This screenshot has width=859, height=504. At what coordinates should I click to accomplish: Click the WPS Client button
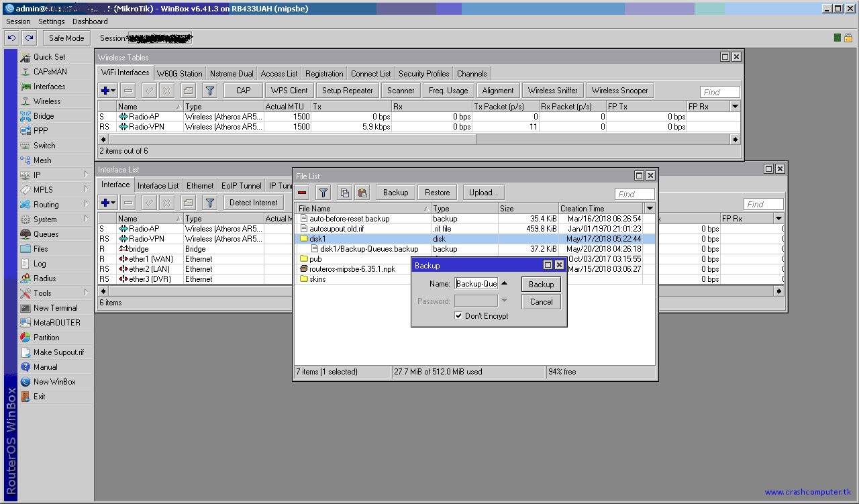289,91
